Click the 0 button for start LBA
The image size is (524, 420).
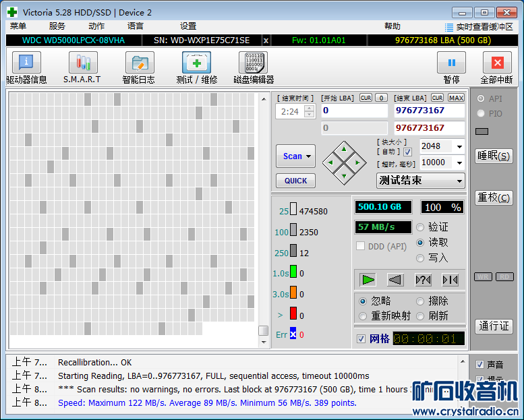(x=381, y=98)
